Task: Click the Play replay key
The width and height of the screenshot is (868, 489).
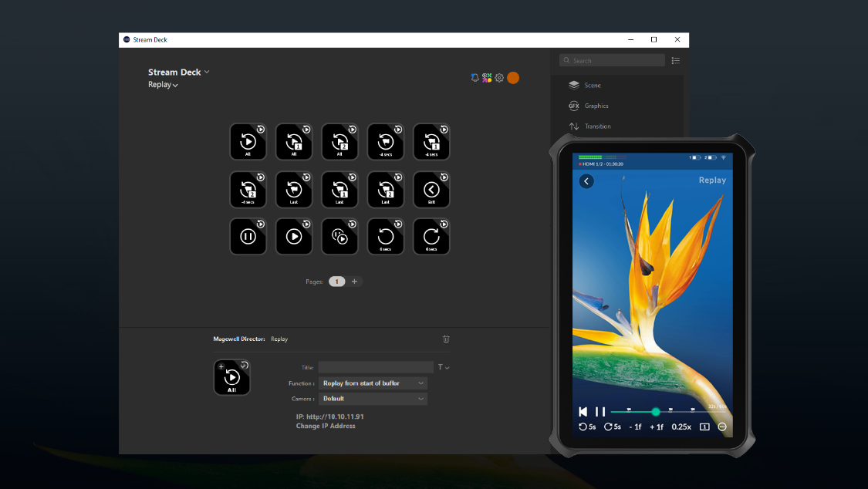Action: click(x=294, y=236)
